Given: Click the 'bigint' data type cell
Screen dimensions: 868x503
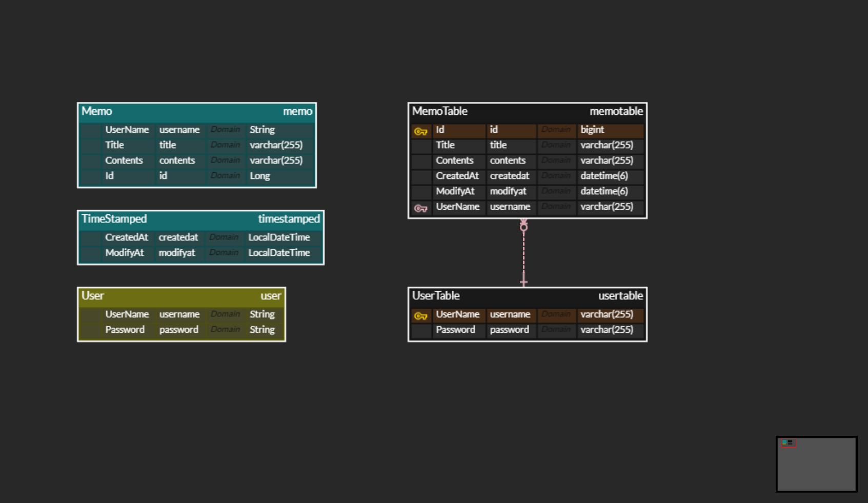Looking at the screenshot, I should [592, 130].
